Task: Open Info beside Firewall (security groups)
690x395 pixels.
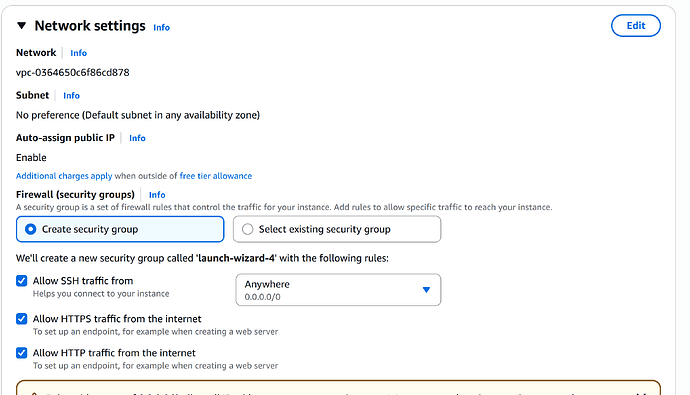Action: tap(157, 195)
